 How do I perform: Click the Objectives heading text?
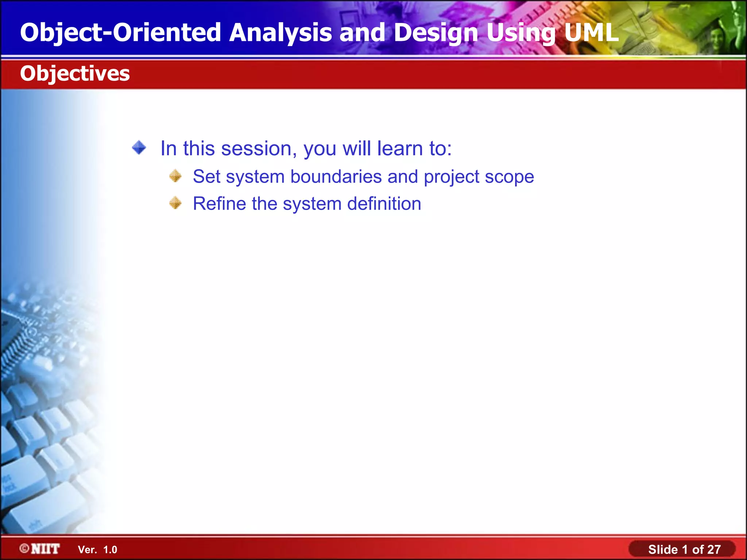tap(75, 73)
